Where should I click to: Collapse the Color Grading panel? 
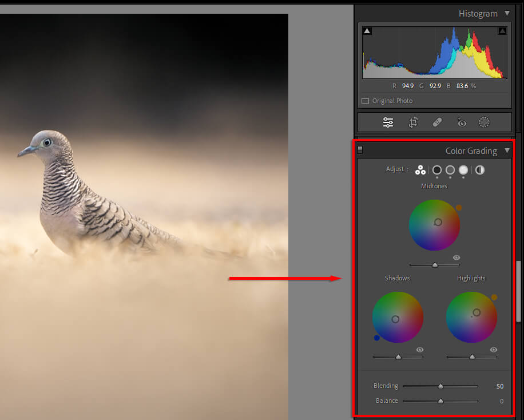tap(507, 151)
